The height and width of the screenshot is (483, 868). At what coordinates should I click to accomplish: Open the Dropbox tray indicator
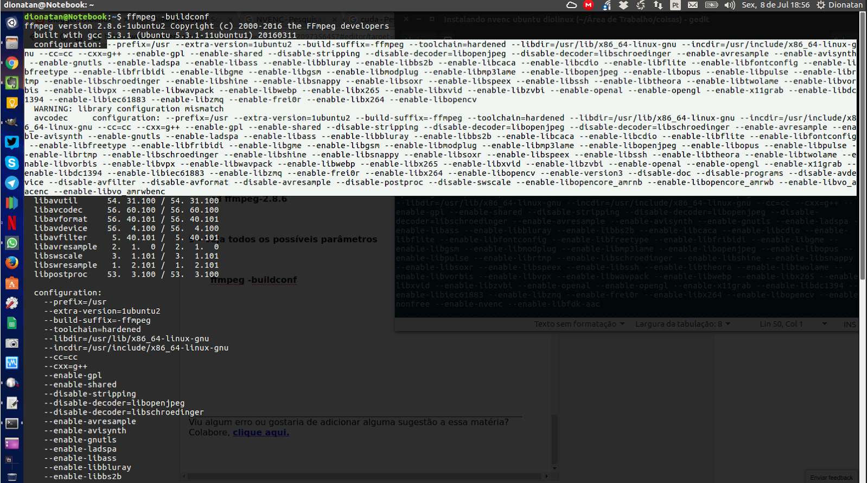pos(623,5)
